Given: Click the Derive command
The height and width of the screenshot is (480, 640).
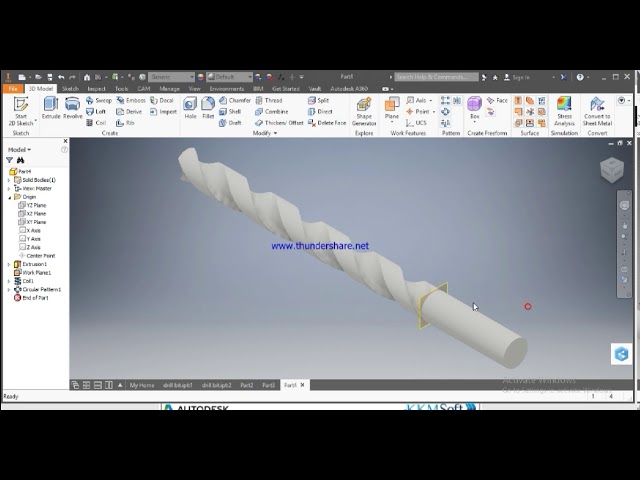Looking at the screenshot, I should click(x=129, y=111).
